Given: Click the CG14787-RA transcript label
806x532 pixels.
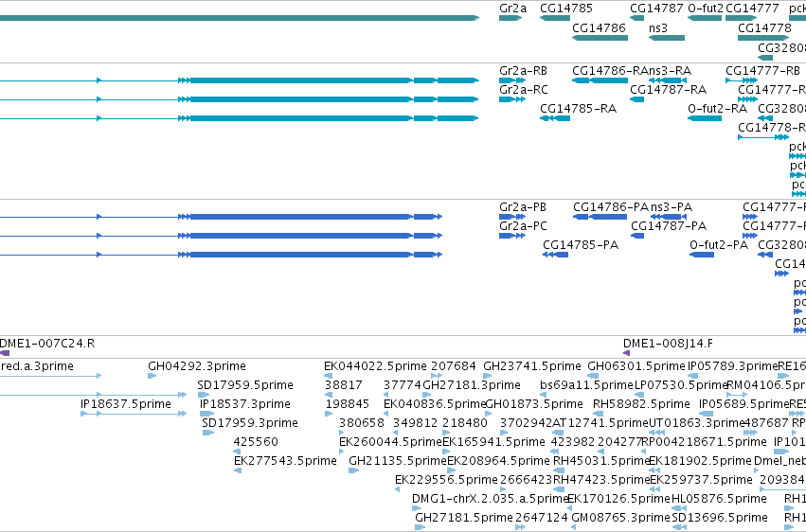Looking at the screenshot, I should 669,89.
